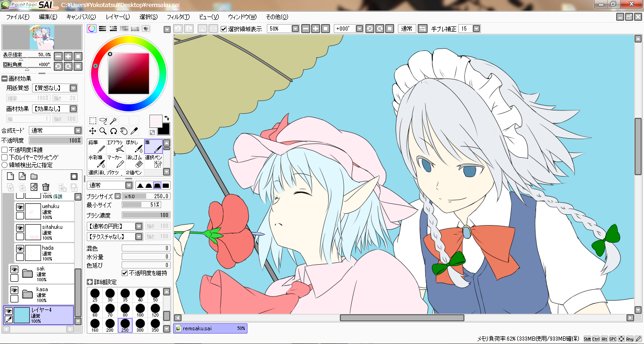644x344 pixels.
Task: Clear the layer with eraser icon
Action: (34, 187)
